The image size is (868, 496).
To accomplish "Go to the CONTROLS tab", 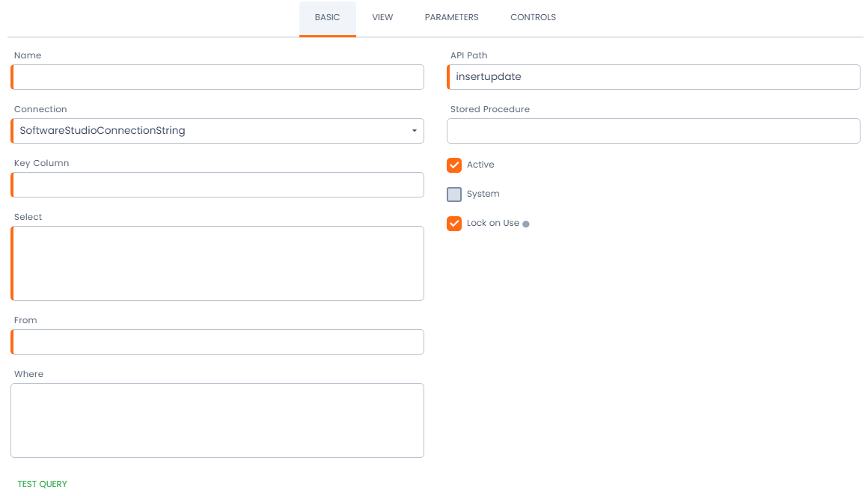I will point(533,17).
